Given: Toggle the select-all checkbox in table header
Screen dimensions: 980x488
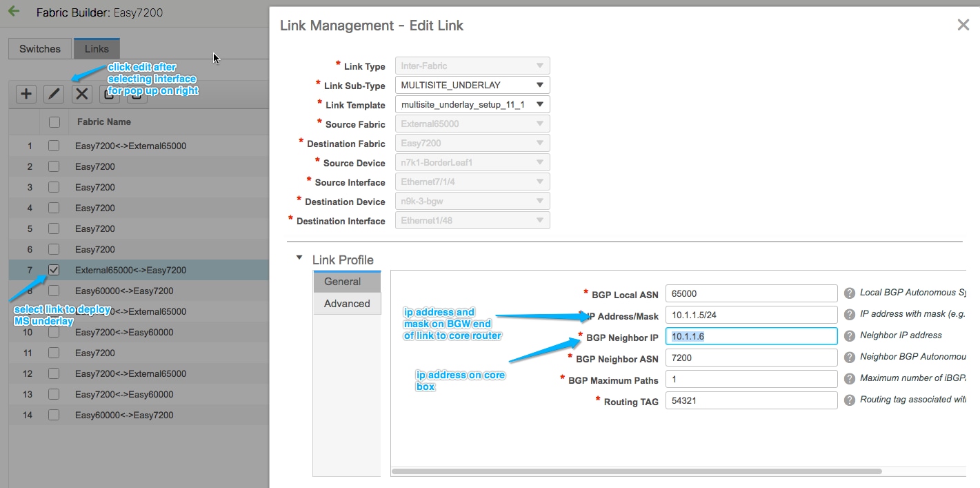Looking at the screenshot, I should tap(54, 122).
